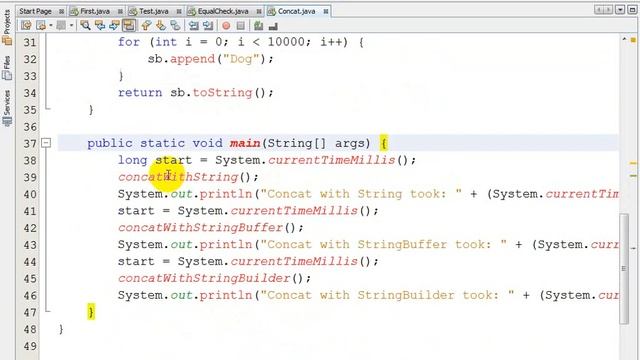Click 'sb.append("Dog");' statement
640x360 pixels.
click(211, 59)
